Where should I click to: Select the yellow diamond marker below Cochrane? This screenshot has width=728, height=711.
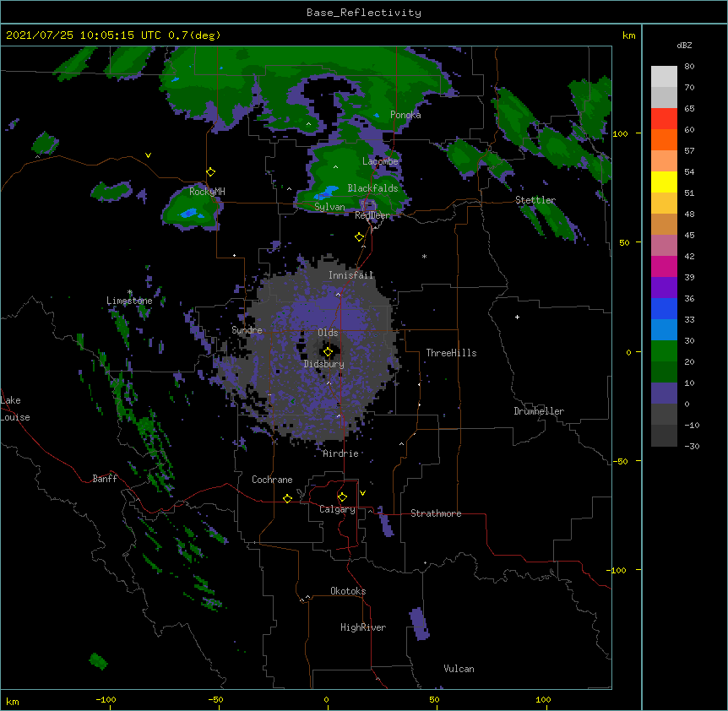[287, 498]
